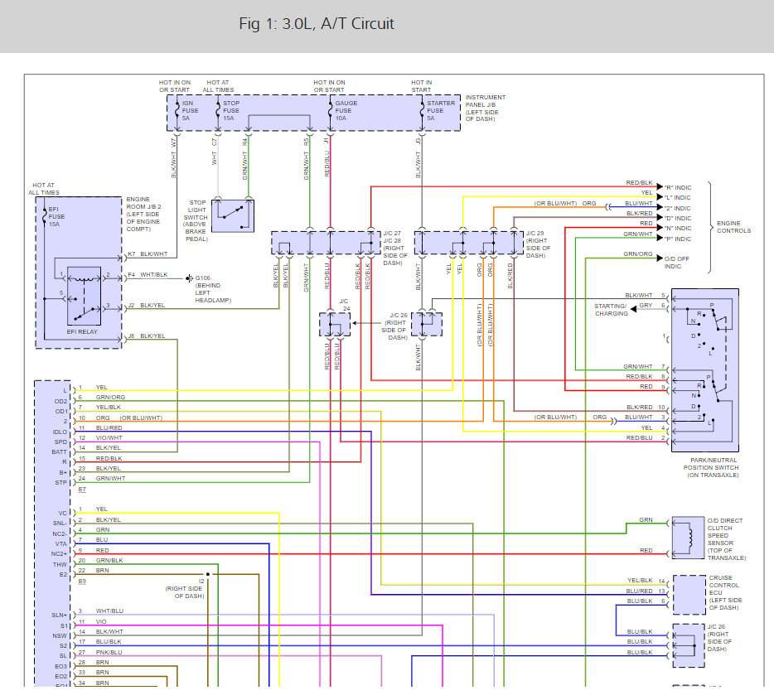The width and height of the screenshot is (774, 700).
Task: Click the YEL/BLK wire label at pin 7
Action: pyautogui.click(x=108, y=407)
